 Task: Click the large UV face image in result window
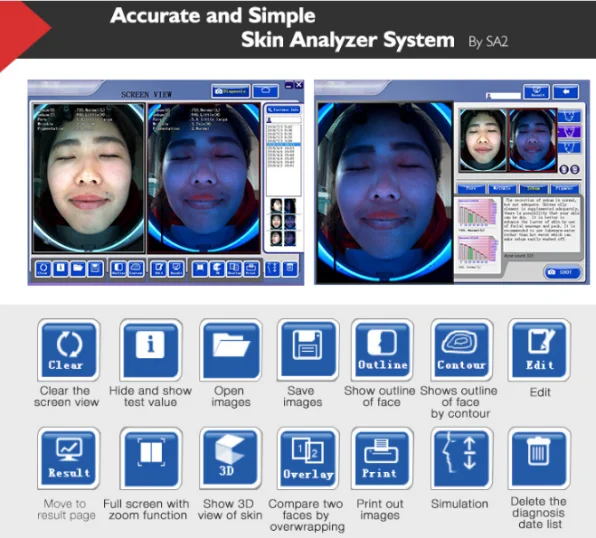(x=385, y=192)
